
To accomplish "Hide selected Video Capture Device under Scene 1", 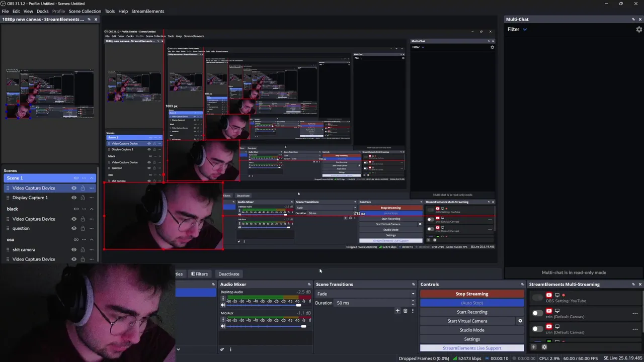I will [x=74, y=188].
